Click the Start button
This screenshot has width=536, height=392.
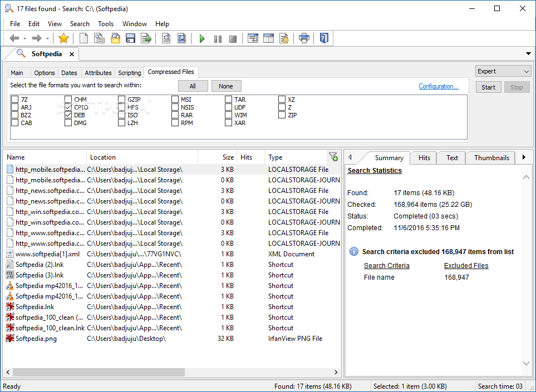[488, 87]
